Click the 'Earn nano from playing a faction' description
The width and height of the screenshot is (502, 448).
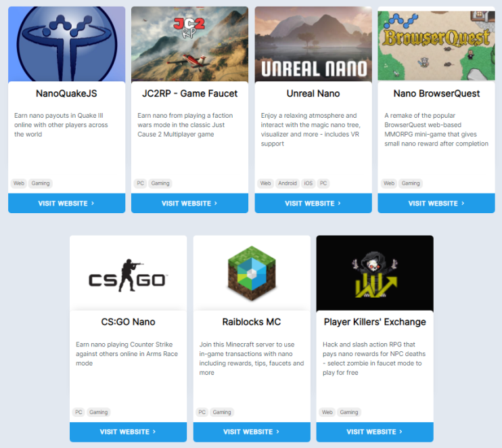pos(185,125)
